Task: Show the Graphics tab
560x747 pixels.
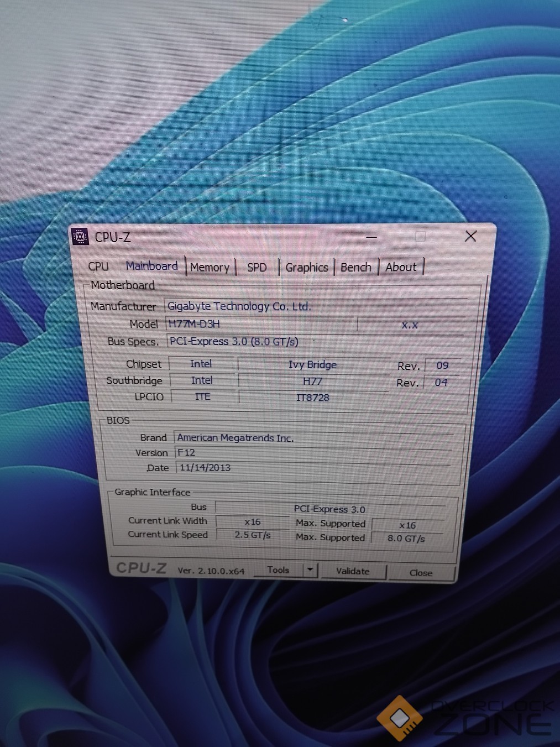Action: click(x=307, y=268)
